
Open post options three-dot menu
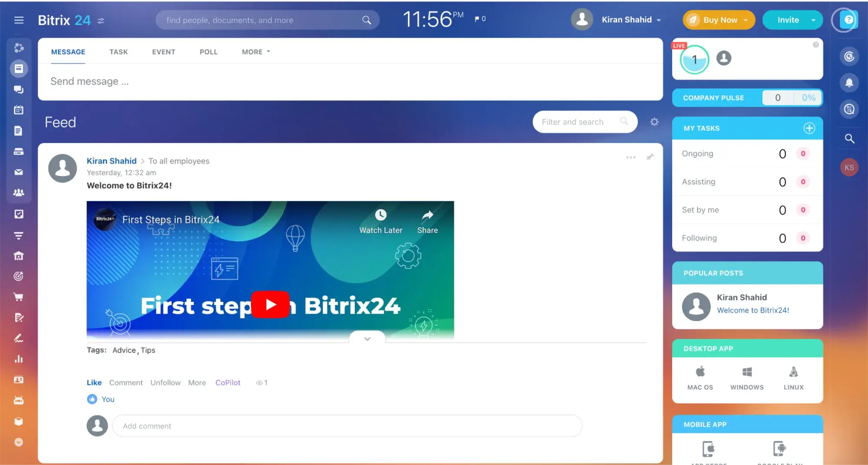[631, 157]
